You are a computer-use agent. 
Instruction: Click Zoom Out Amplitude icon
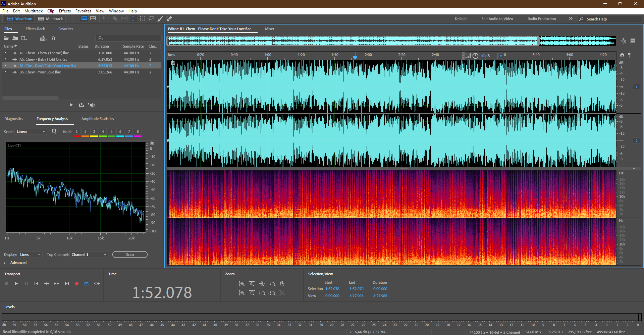pyautogui.click(x=241, y=293)
